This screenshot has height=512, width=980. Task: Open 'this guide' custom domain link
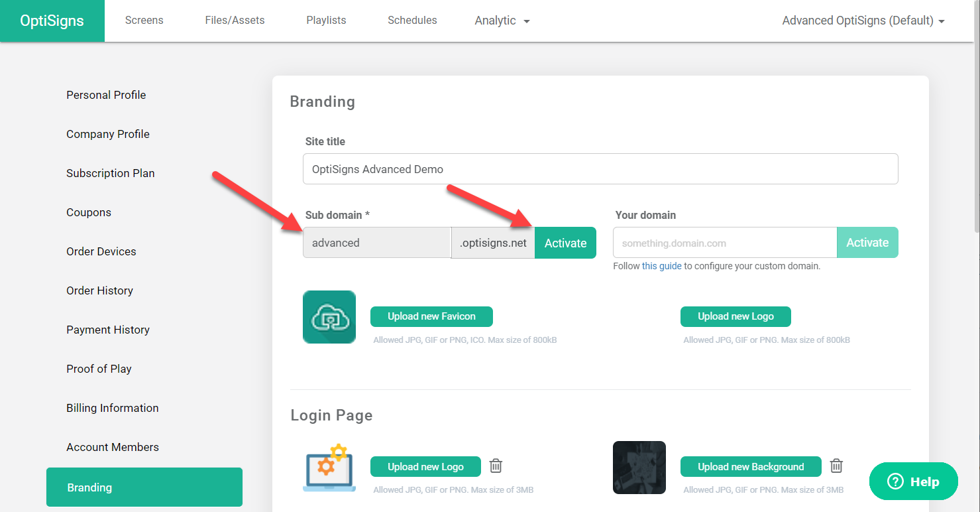661,266
